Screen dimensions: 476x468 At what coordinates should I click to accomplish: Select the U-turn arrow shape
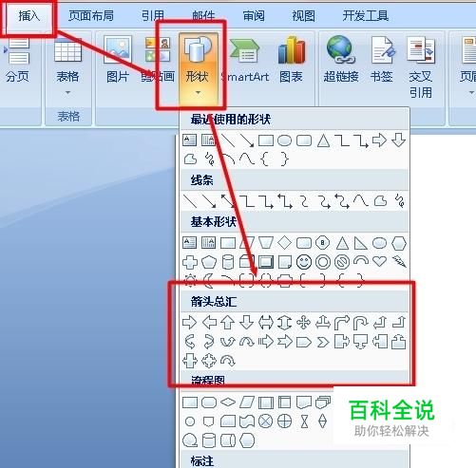coord(361,323)
